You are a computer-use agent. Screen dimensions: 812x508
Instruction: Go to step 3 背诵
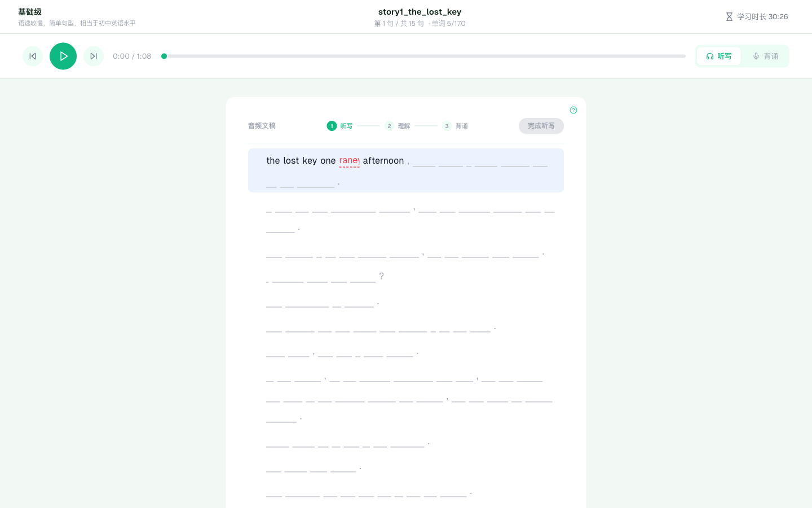[455, 126]
